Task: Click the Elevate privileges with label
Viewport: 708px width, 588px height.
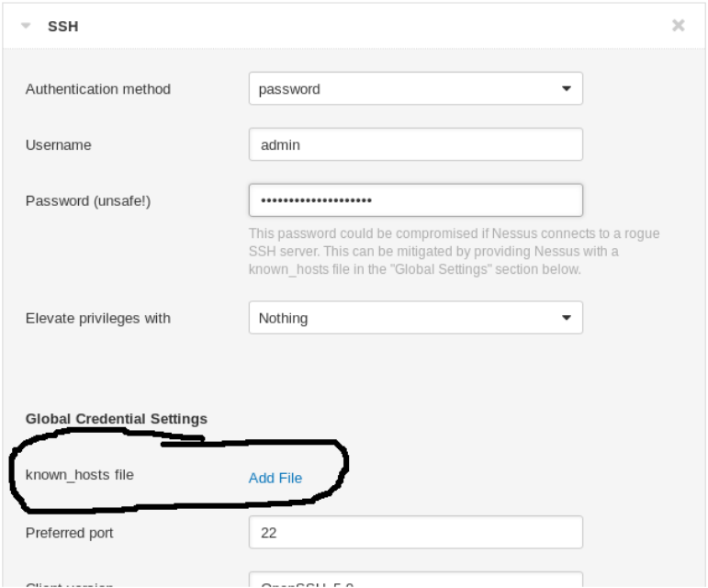Action: point(97,318)
